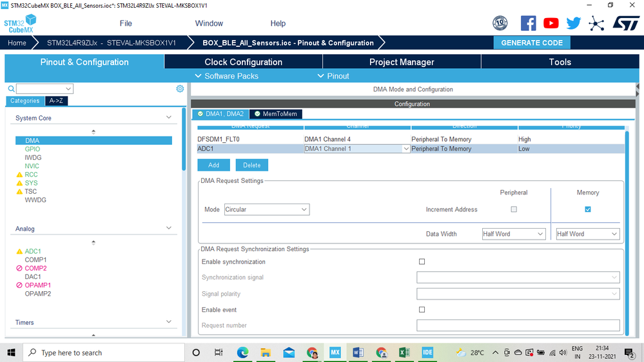Open the categories settings gear icon
644x362 pixels.
(x=180, y=89)
